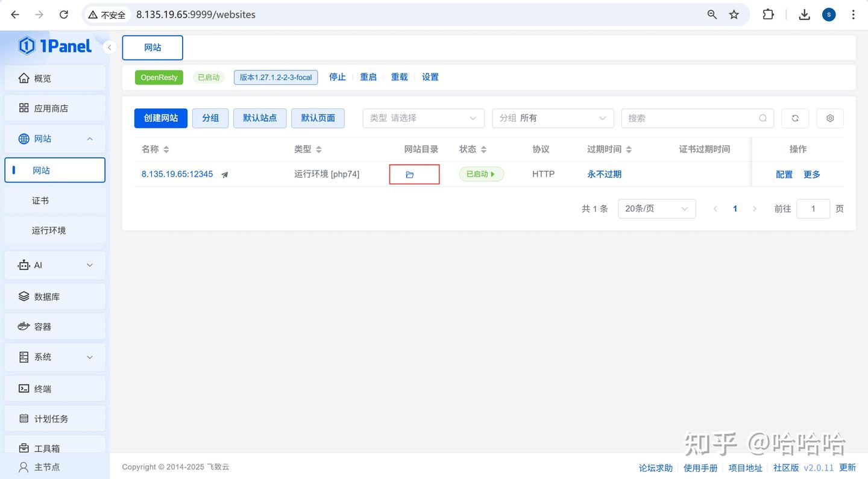Viewport: 868px width, 479px height.
Task: Toggle sorting on the 过期时间 column
Action: point(628,149)
